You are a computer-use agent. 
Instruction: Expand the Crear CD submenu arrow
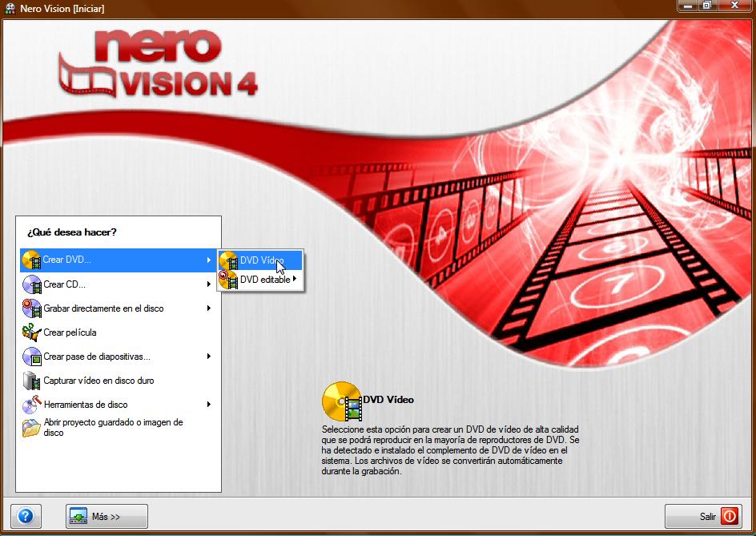(209, 284)
